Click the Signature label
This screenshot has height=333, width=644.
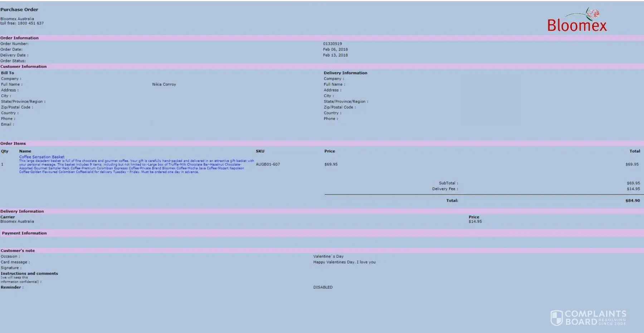pyautogui.click(x=11, y=268)
